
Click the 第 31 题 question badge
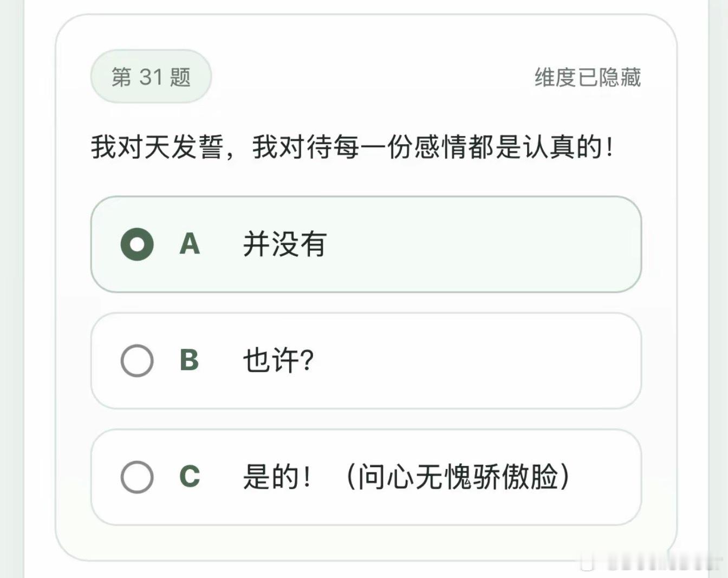tap(151, 77)
